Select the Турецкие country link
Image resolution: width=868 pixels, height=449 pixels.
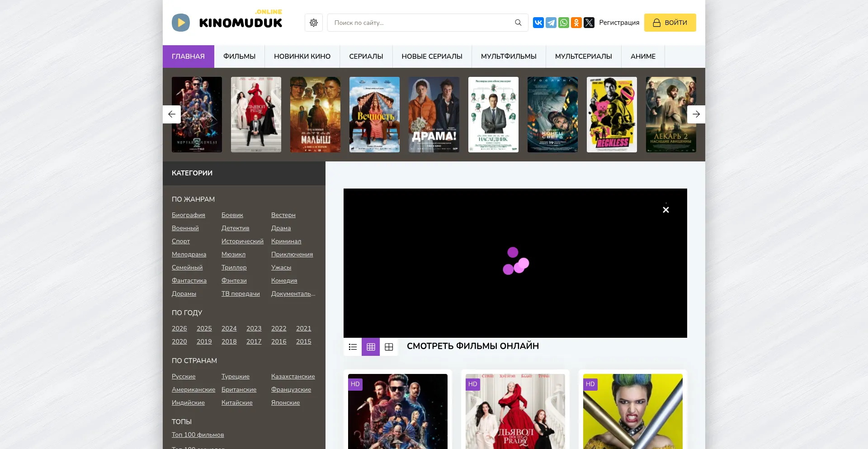click(x=236, y=376)
